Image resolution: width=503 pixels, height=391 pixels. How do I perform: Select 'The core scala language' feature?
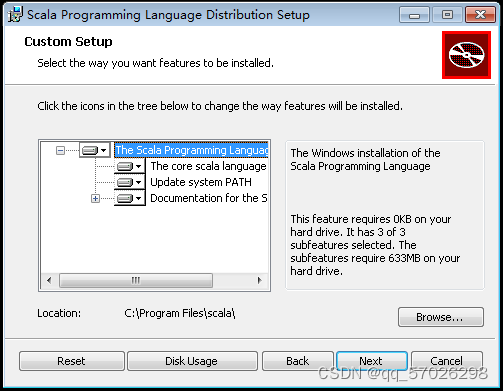tap(208, 166)
